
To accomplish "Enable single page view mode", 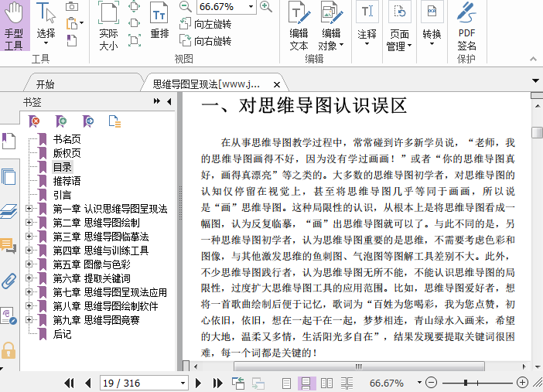I will tap(286, 383).
